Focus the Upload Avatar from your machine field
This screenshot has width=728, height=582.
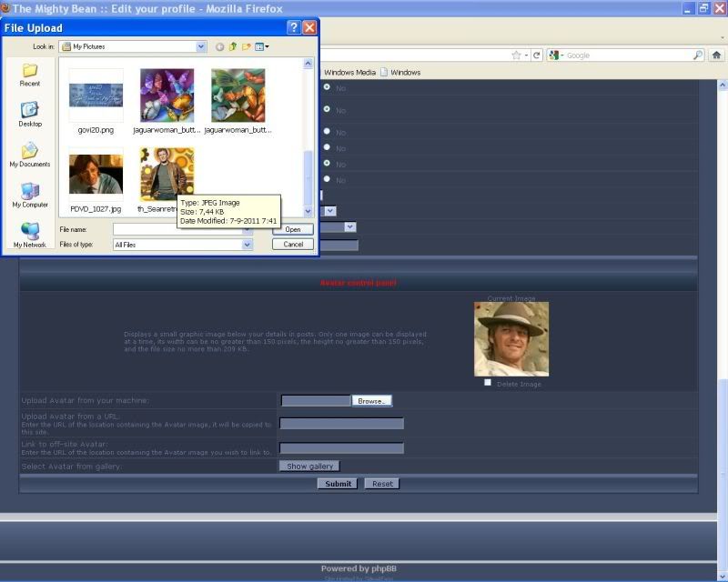(x=316, y=401)
